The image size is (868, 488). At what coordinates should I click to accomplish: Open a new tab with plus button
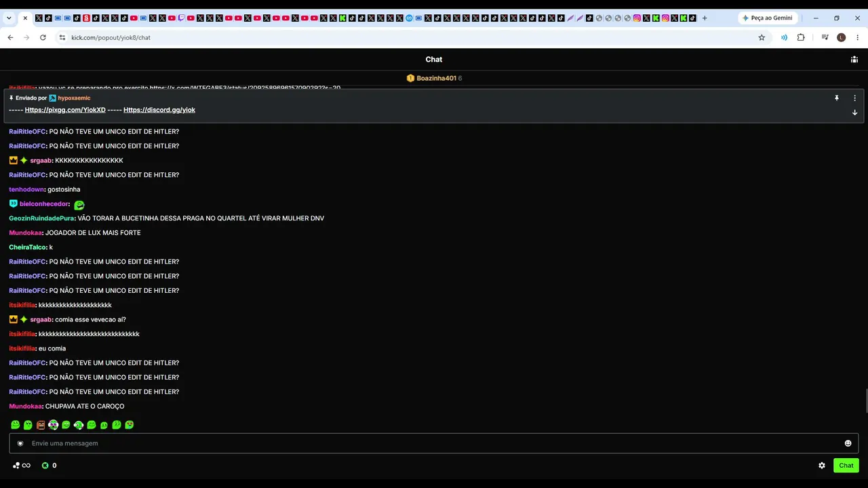coord(705,18)
